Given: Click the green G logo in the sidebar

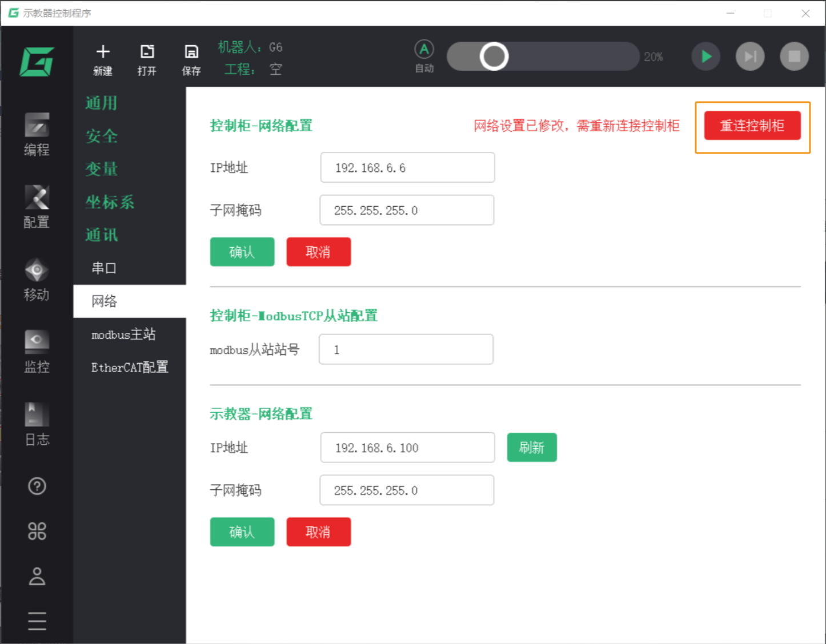Looking at the screenshot, I should click(37, 61).
